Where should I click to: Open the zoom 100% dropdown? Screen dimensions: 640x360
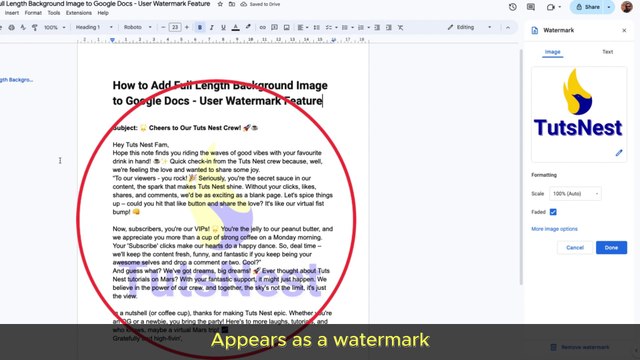(x=54, y=27)
